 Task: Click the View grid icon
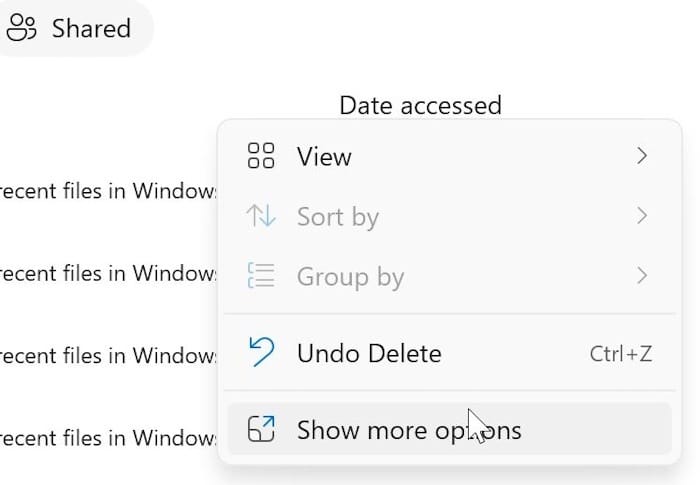[x=261, y=157]
